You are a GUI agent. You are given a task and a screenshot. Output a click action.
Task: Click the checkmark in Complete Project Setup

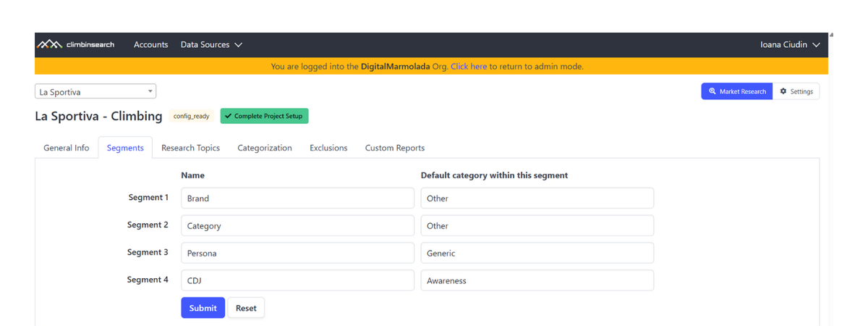click(x=229, y=116)
